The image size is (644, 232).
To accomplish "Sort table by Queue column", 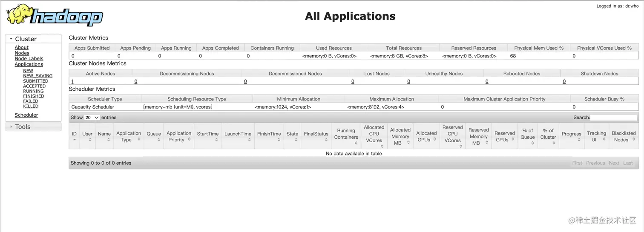I will point(154,136).
